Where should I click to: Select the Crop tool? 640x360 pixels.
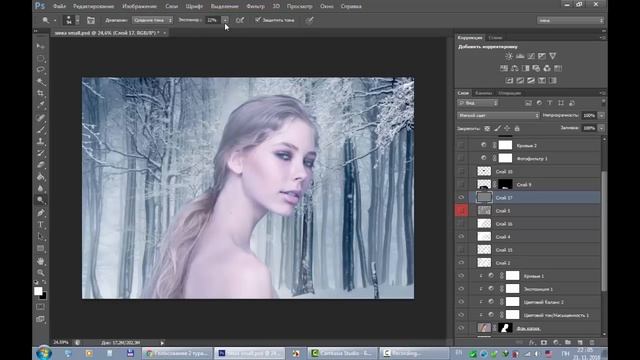point(40,93)
